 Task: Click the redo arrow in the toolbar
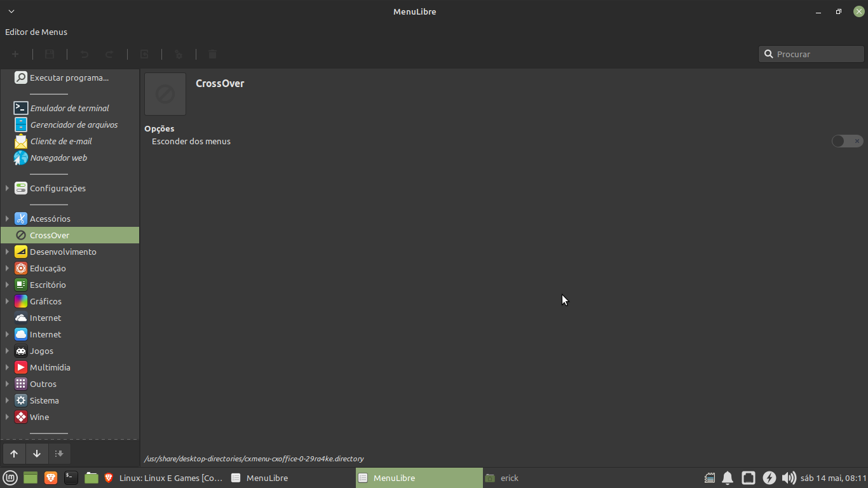pos(109,55)
